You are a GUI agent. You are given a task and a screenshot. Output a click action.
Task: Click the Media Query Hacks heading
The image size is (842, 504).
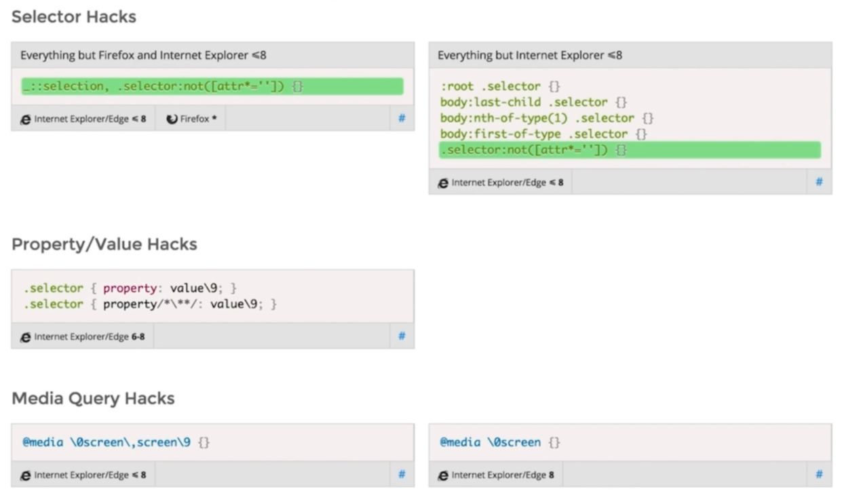pos(93,398)
